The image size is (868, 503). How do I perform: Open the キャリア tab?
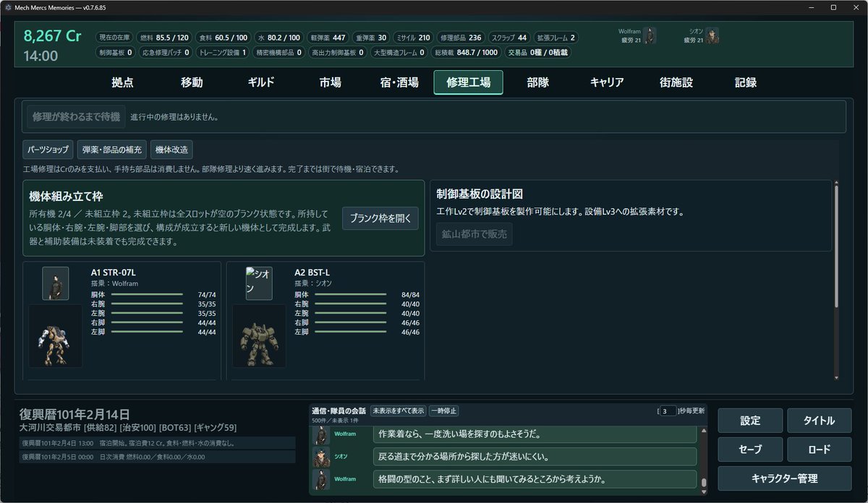(x=607, y=82)
